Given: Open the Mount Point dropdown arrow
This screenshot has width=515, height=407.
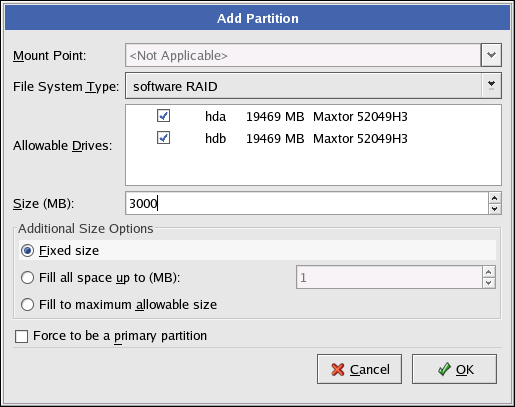Looking at the screenshot, I should pyautogui.click(x=491, y=55).
